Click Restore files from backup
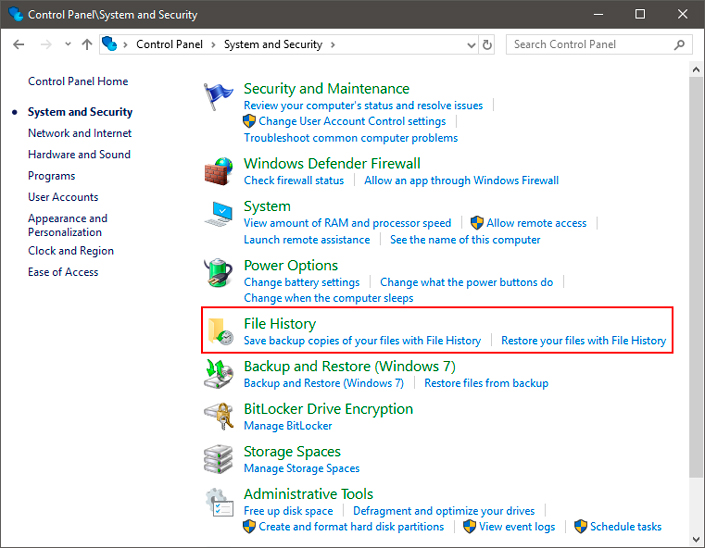The image size is (705, 548). pos(486,383)
